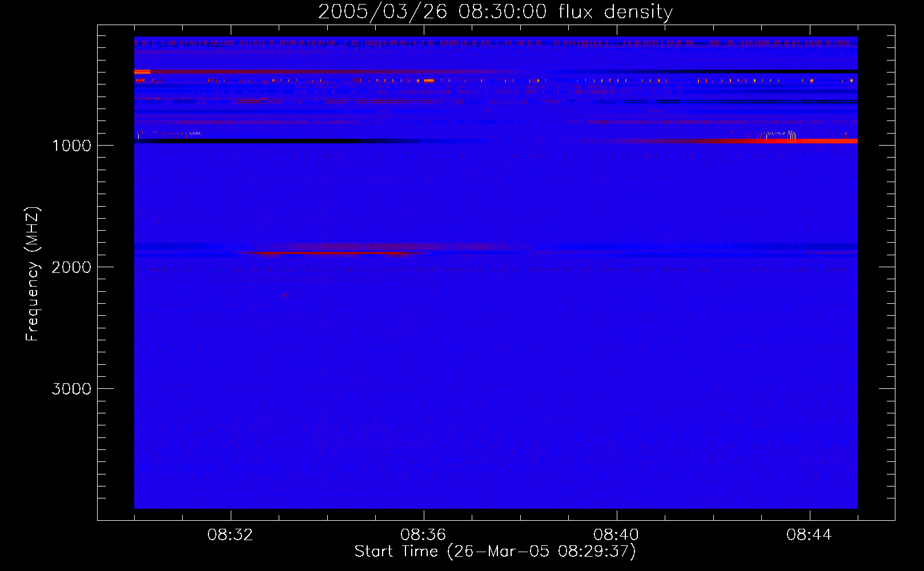Click the '08:32' time tick label
924x571 pixels.
(x=230, y=535)
